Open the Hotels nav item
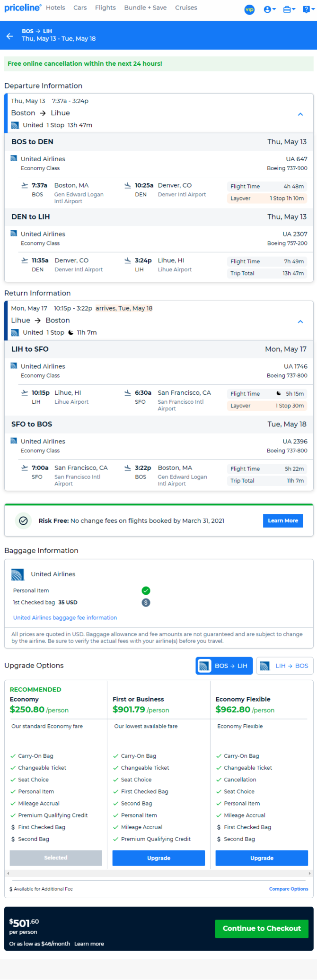 coord(55,8)
